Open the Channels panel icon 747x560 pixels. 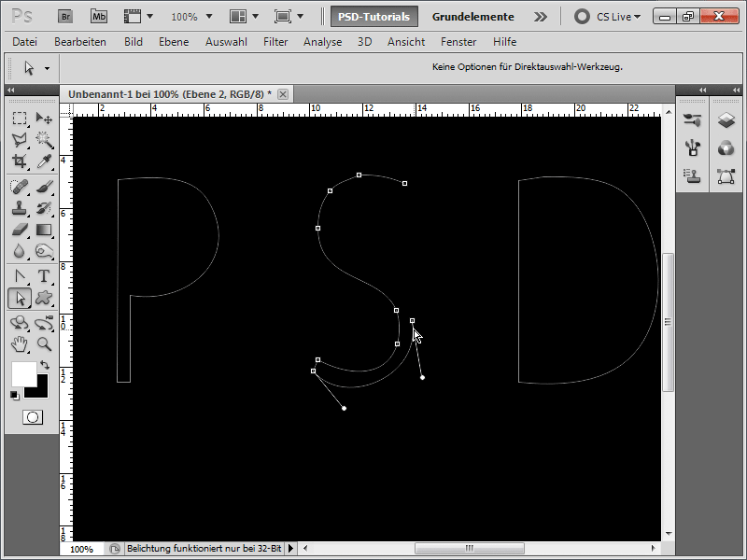[726, 148]
